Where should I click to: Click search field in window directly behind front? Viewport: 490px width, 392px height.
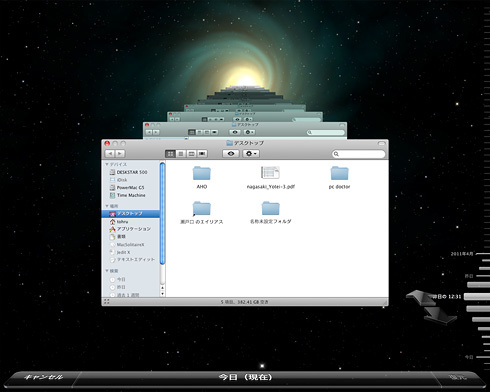pos(326,132)
